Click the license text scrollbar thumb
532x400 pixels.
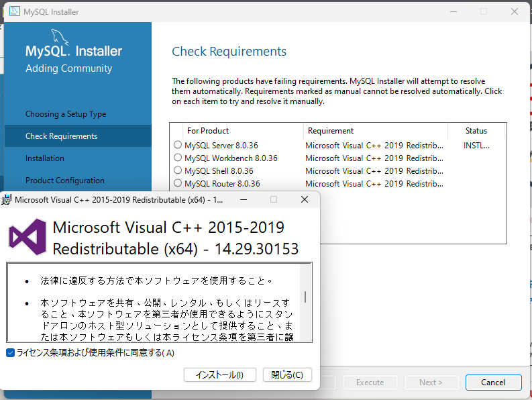coord(305,297)
